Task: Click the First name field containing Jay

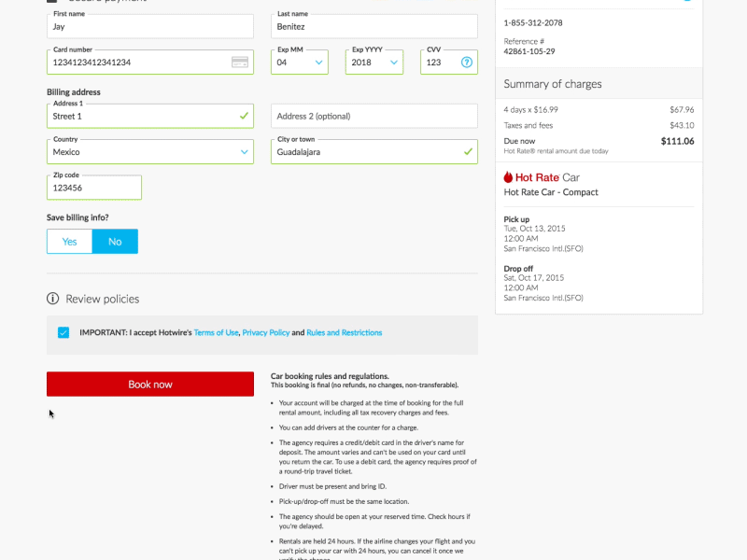Action: [x=150, y=26]
